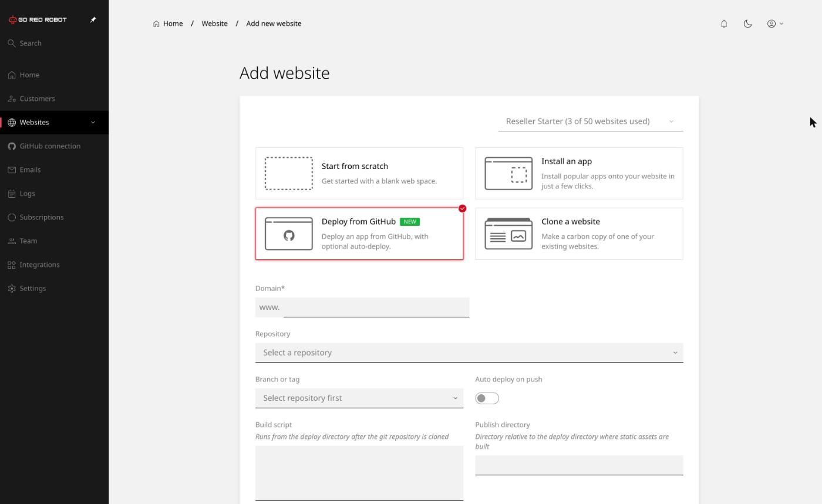Image resolution: width=822 pixels, height=504 pixels.
Task: Click the Emails envelope icon
Action: (x=12, y=170)
